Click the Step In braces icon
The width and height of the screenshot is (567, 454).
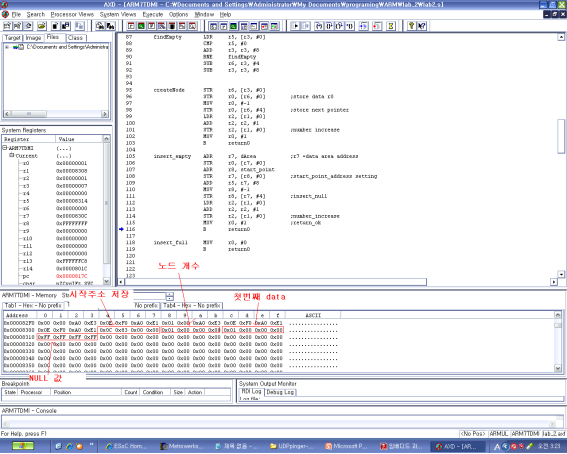[x=319, y=26]
